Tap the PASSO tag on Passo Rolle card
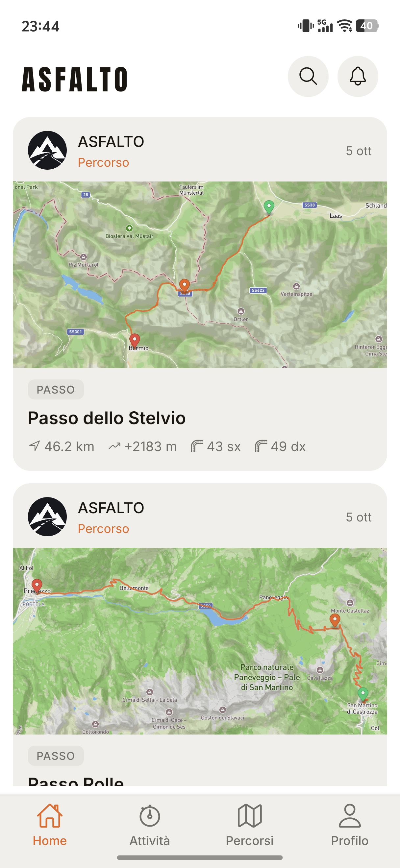The image size is (400, 868). (x=56, y=756)
